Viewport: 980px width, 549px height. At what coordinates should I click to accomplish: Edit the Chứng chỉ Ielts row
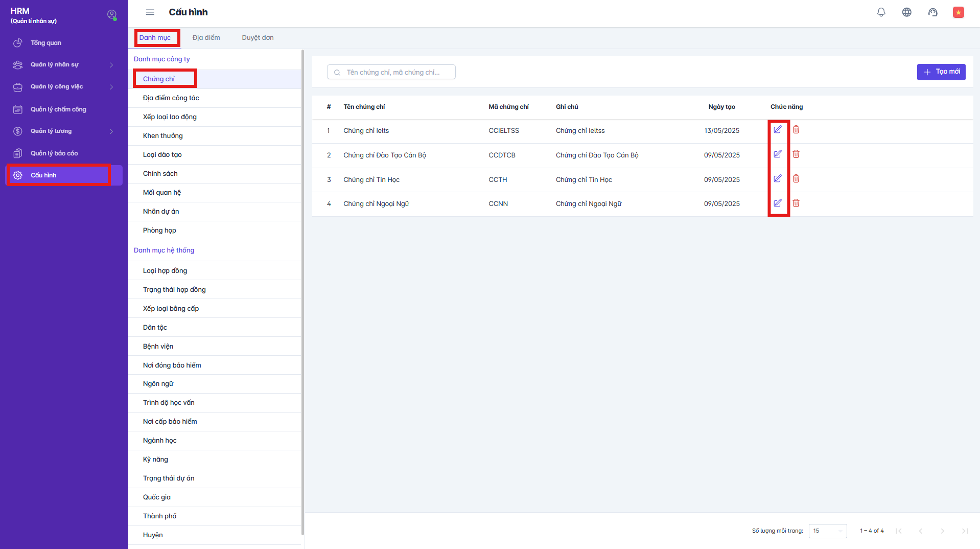pyautogui.click(x=777, y=130)
